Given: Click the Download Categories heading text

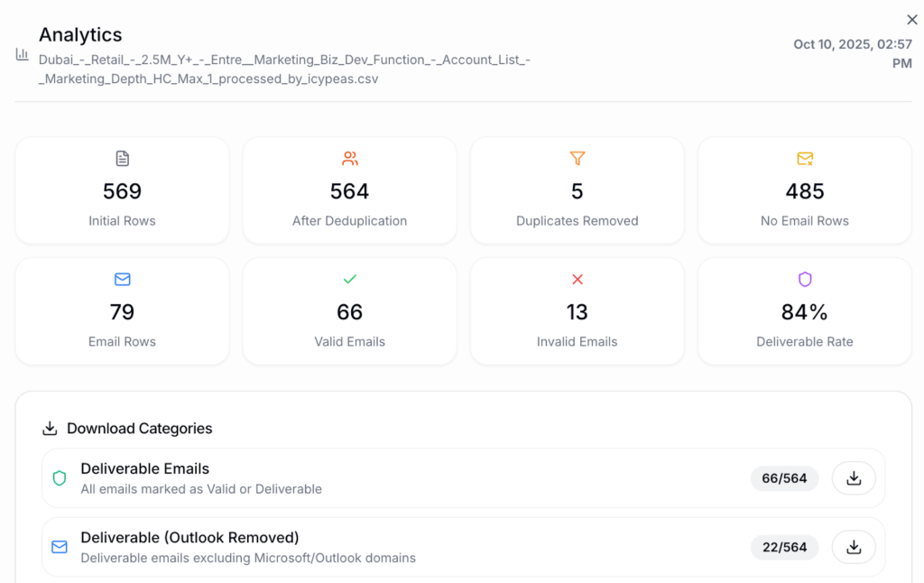Looking at the screenshot, I should (140, 429).
